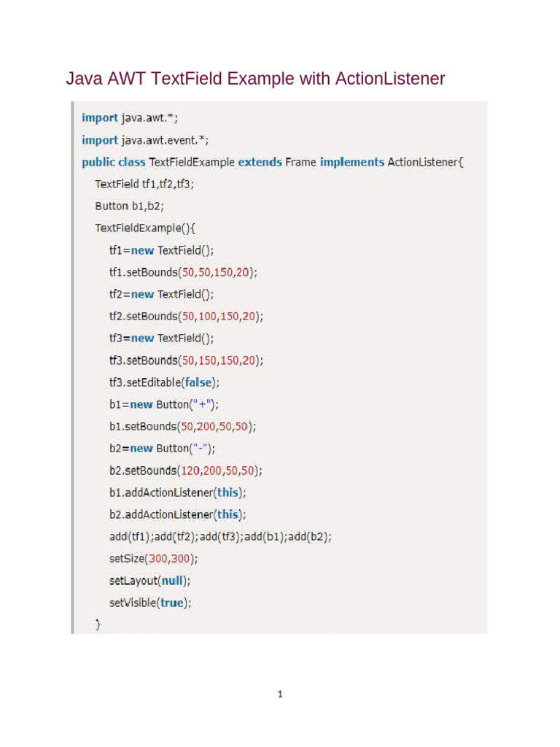Image resolution: width=560 pixels, height=747 pixels.
Task: Click the b1.addActionListener(this) line
Action: click(178, 492)
